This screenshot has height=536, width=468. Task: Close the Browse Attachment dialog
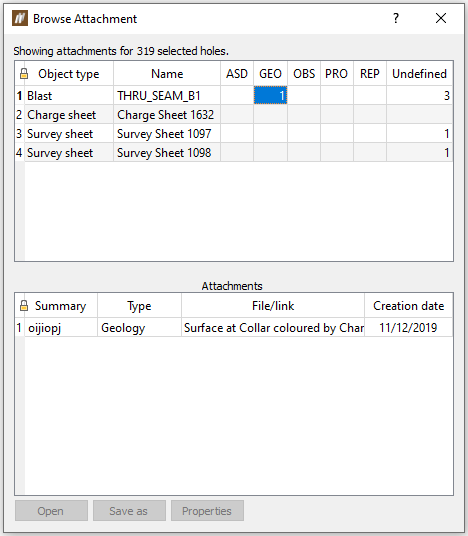point(441,18)
